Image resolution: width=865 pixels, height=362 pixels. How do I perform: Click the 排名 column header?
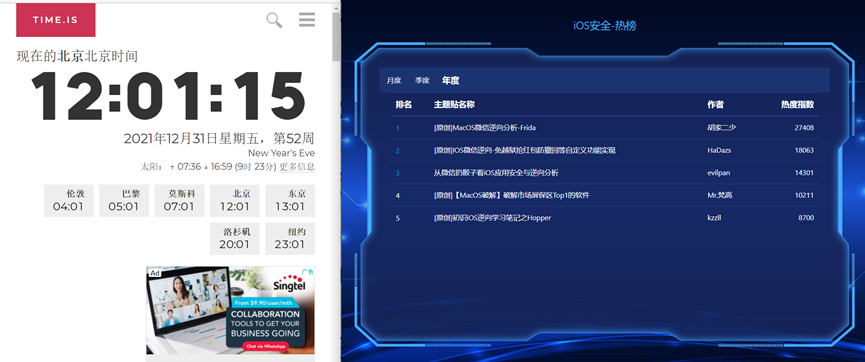coord(403,104)
